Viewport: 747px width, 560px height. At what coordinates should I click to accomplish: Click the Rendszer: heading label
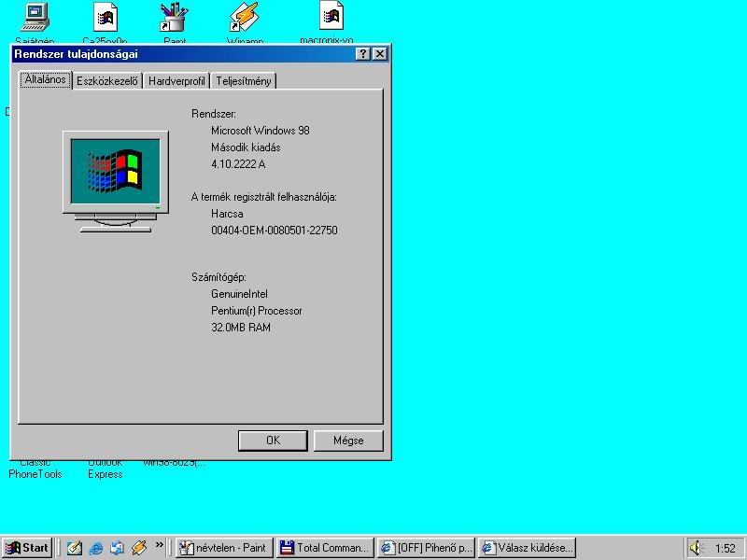[x=214, y=114]
